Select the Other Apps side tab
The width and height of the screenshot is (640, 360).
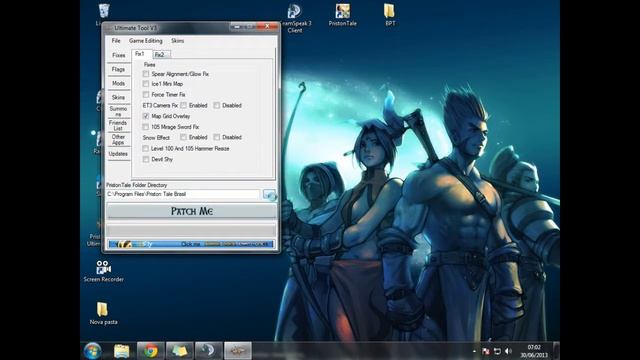(x=119, y=139)
